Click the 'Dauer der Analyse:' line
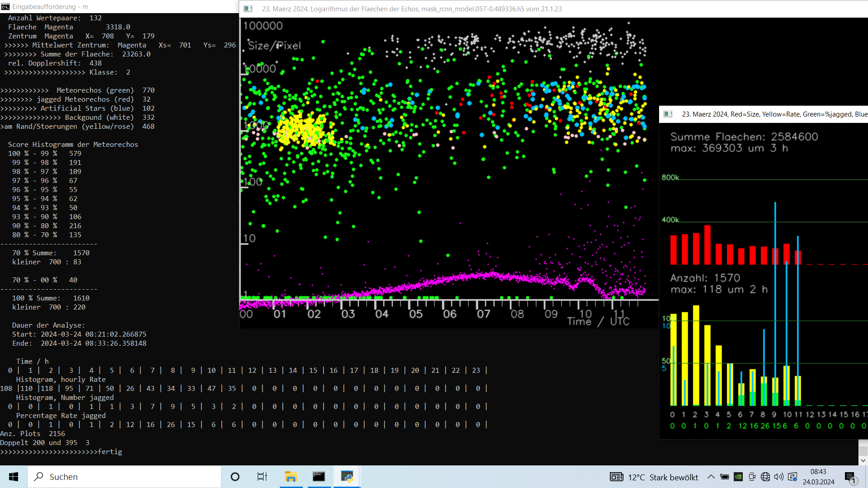The width and height of the screenshot is (868, 488). tap(48, 325)
